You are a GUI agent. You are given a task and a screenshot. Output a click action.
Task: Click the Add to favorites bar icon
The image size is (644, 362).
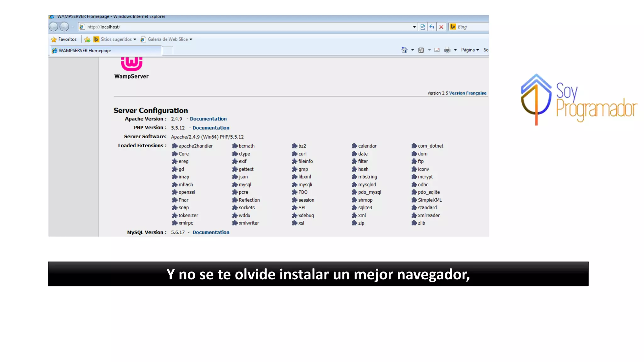pos(87,39)
